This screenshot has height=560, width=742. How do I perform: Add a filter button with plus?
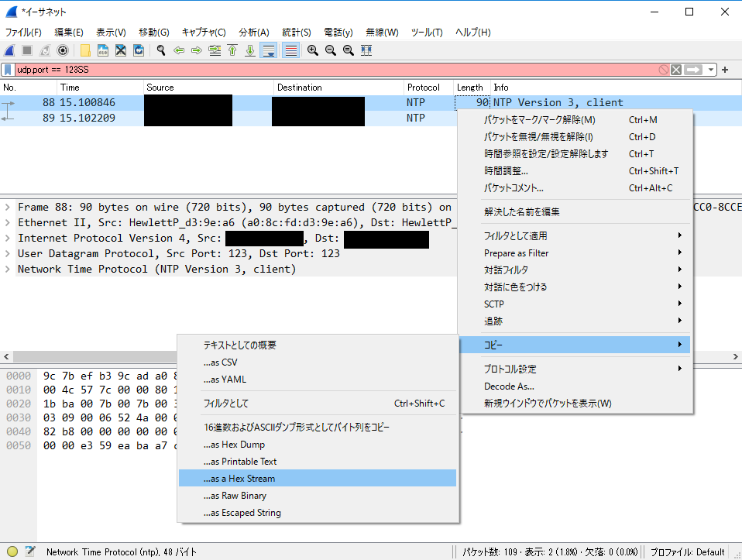[x=725, y=70]
